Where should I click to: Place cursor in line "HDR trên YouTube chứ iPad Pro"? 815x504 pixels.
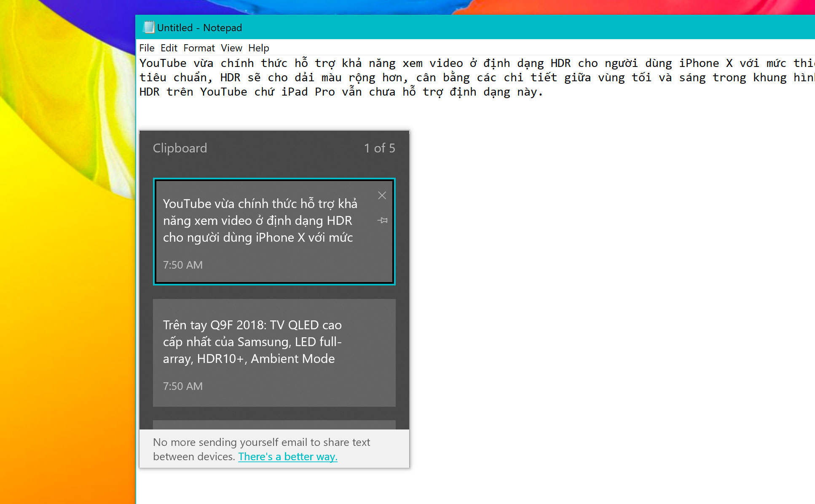[341, 92]
